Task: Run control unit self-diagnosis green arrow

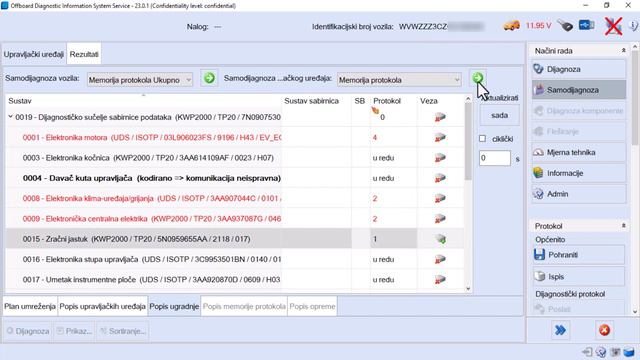Action: click(478, 78)
